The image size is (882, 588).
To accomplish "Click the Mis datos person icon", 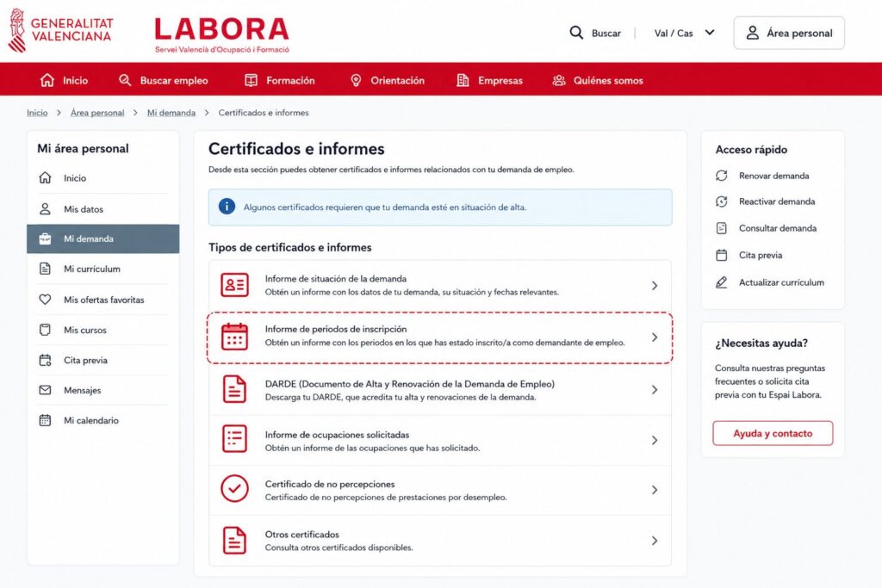I will coord(45,209).
